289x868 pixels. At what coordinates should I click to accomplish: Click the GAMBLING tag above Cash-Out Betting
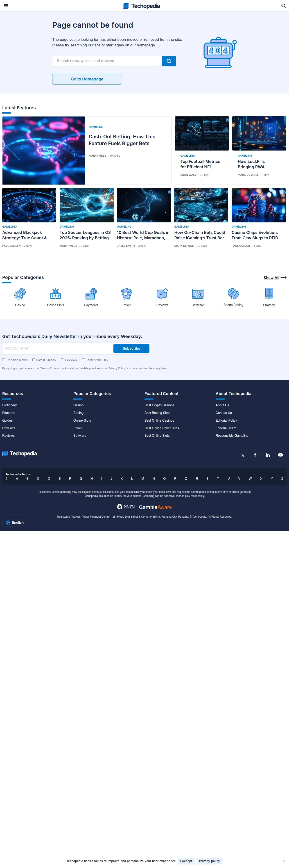[96, 127]
